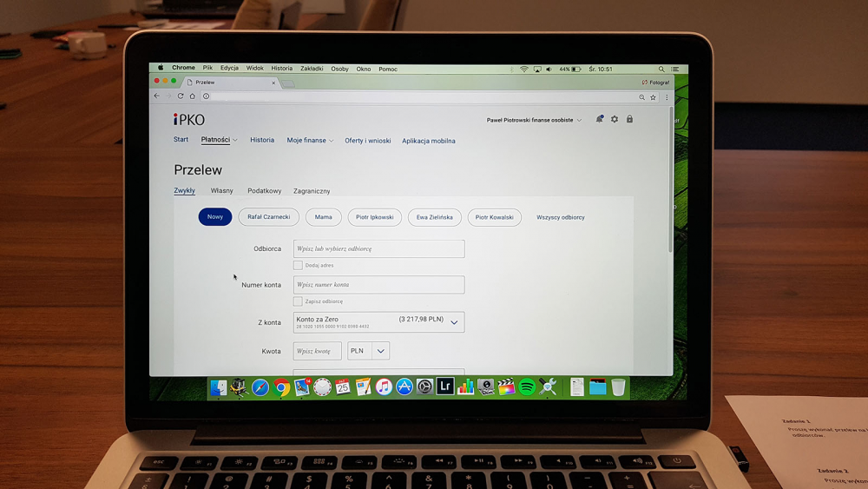Choose recipient Rafał Czarnecki
This screenshot has width=868, height=489.
point(268,216)
